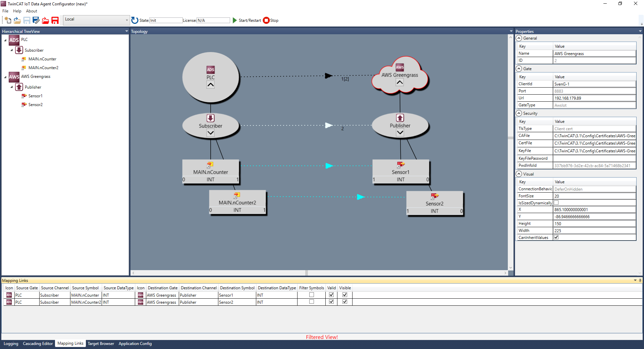Click the red open-from-target folder icon
This screenshot has width=644, height=349.
point(46,20)
